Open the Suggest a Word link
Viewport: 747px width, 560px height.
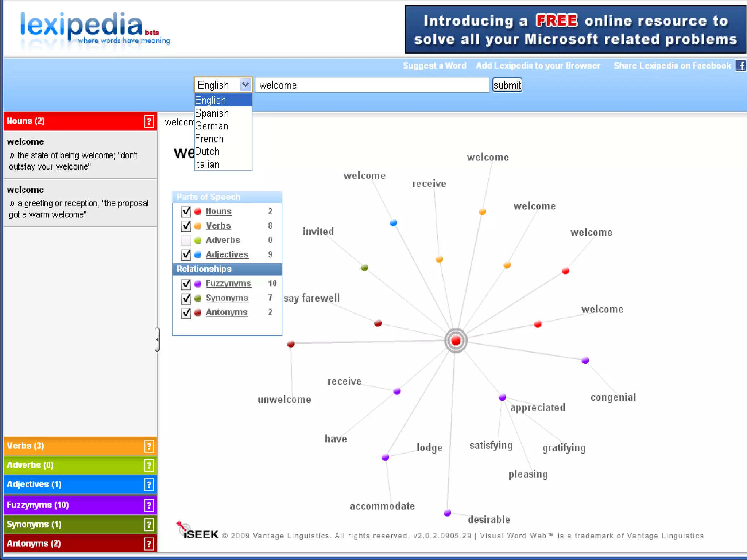point(434,66)
